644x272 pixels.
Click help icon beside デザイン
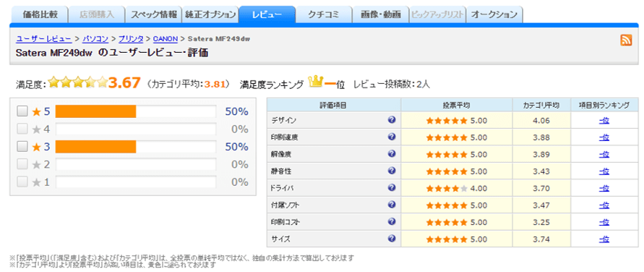[x=392, y=120]
